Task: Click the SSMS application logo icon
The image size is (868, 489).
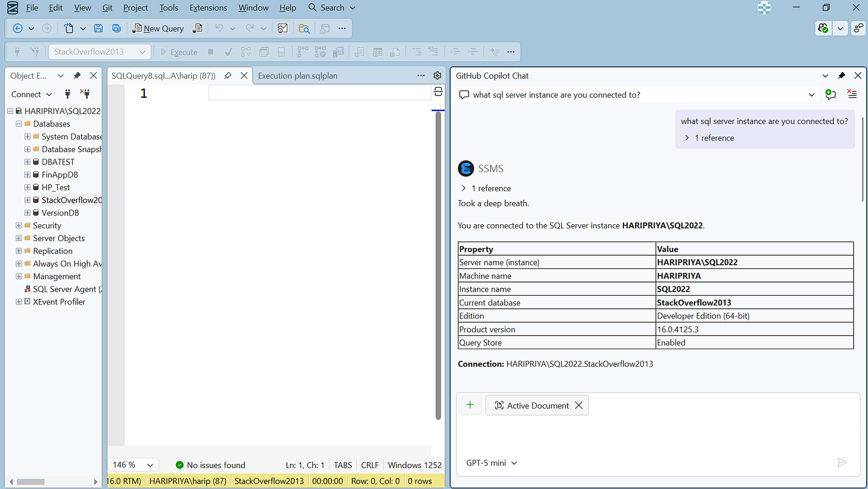Action: coord(13,8)
